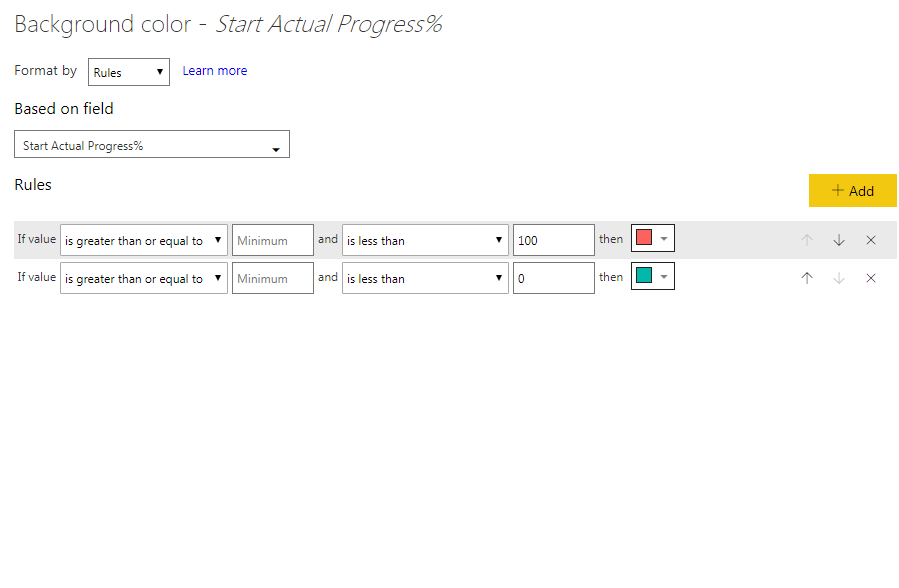Viewport: 899px width, 588px height.
Task: Click the disabled up arrow on the first rule
Action: point(807,241)
